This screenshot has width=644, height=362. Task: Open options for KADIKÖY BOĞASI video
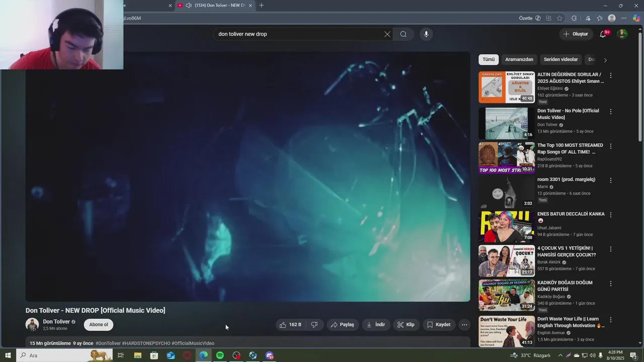pyautogui.click(x=611, y=284)
